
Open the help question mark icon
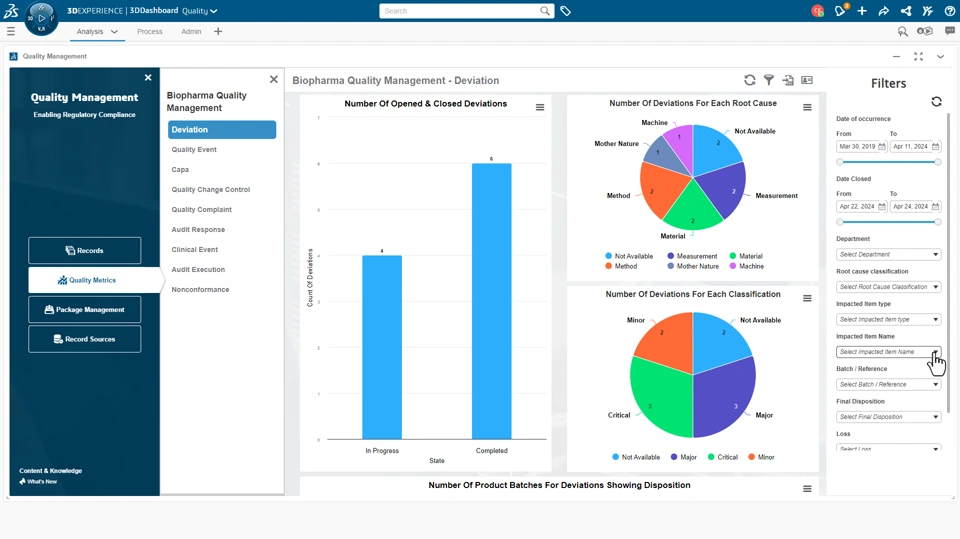[x=950, y=11]
